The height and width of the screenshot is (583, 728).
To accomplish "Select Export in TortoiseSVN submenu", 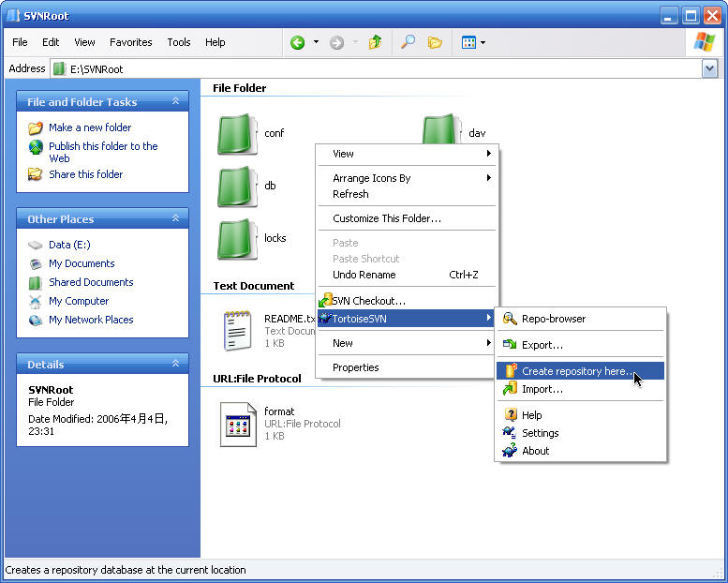I will (542, 345).
